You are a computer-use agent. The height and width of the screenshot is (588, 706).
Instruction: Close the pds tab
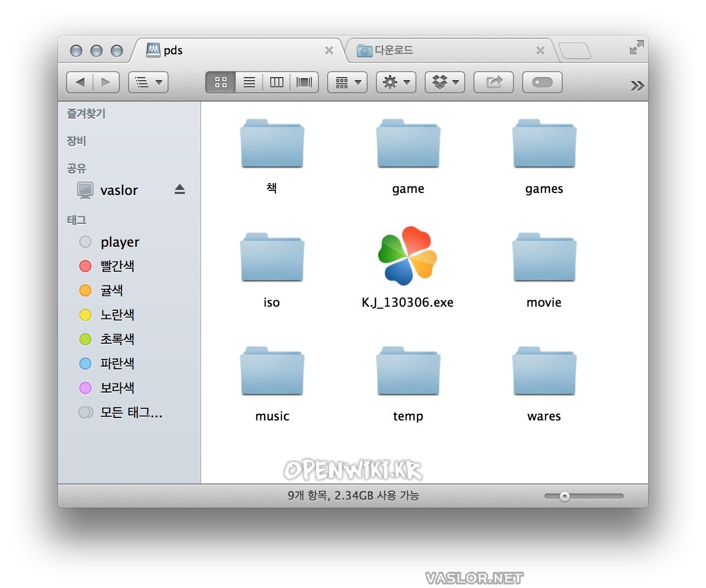(329, 50)
